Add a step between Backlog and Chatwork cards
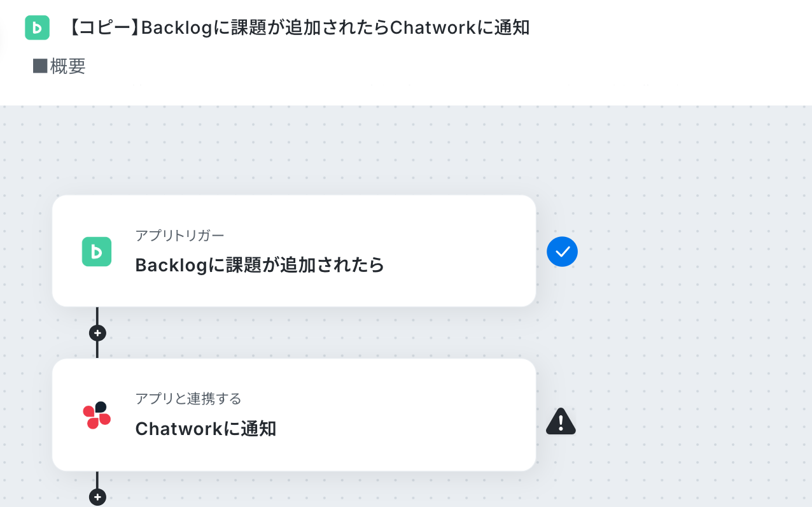 97,333
